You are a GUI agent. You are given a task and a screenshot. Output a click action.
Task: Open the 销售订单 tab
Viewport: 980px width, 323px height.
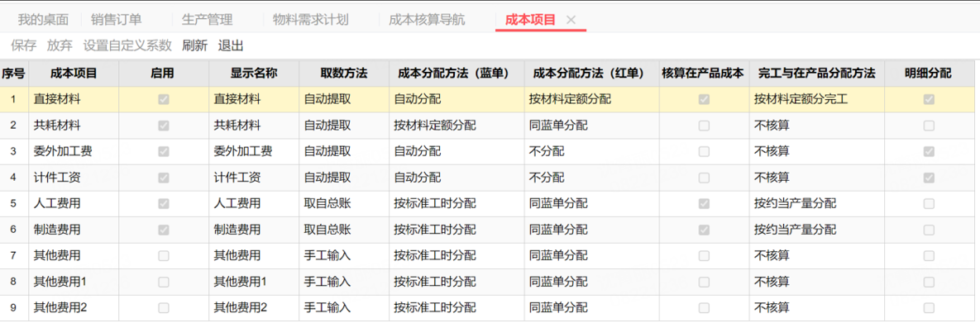coord(117,19)
